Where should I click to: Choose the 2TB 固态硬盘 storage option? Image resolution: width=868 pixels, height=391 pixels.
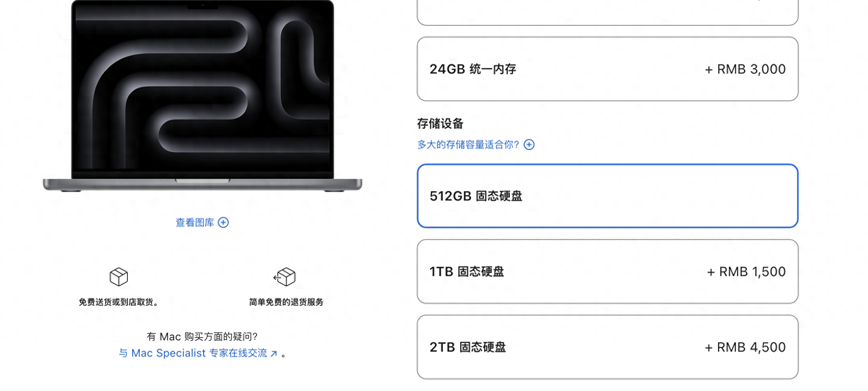point(608,347)
